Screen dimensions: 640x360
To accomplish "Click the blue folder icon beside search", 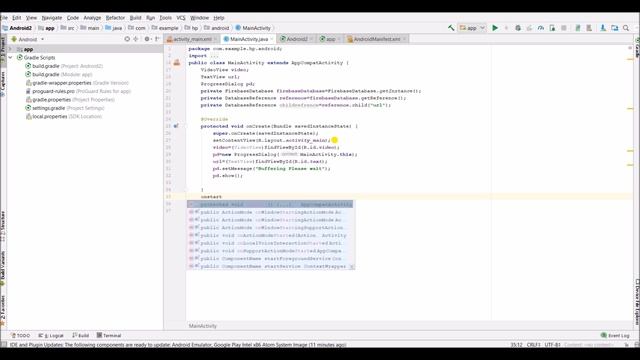I will point(615,28).
